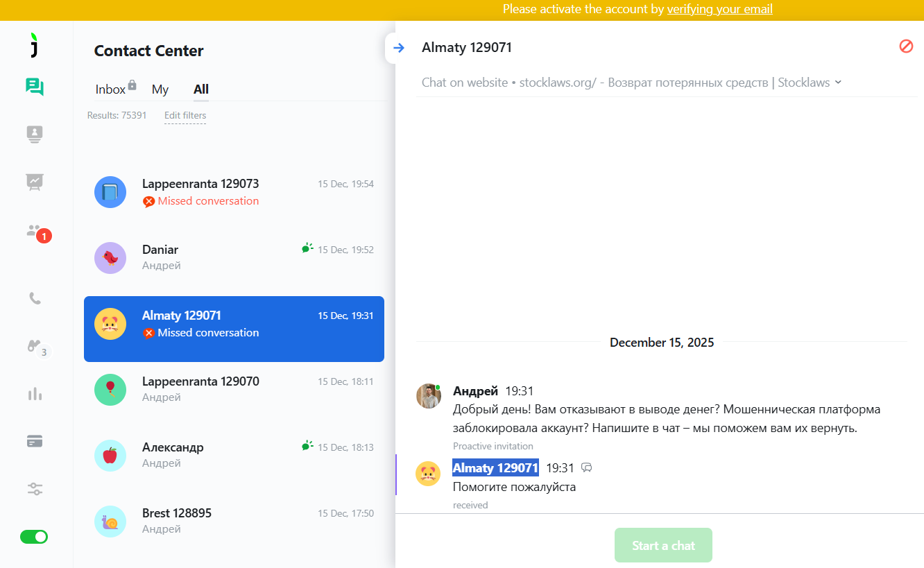This screenshot has height=568, width=924.
Task: Switch to the All tab
Action: tap(201, 89)
